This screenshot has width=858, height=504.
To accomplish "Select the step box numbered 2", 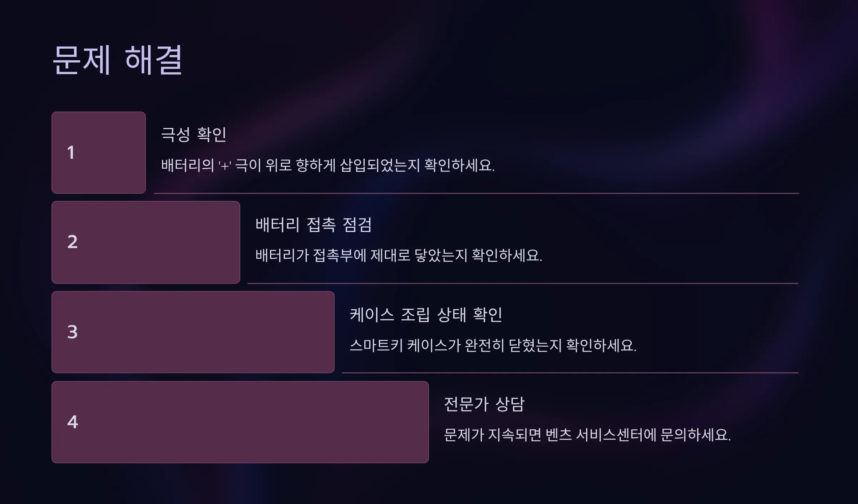I will [146, 242].
